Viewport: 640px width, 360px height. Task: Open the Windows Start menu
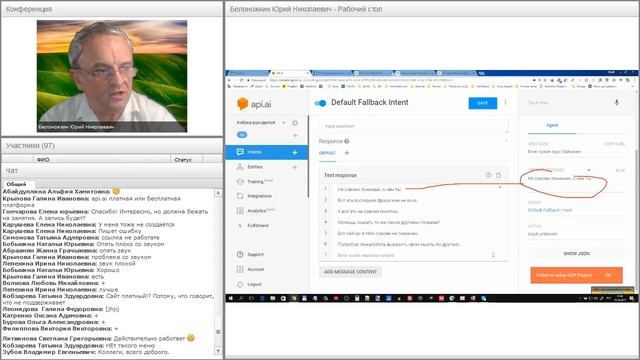pos(231,298)
